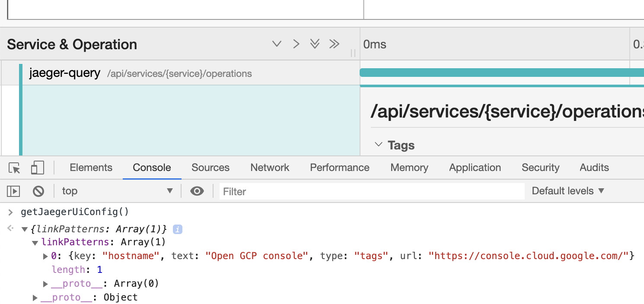
Task: Expand all spans with double-right chevron
Action: 334,44
